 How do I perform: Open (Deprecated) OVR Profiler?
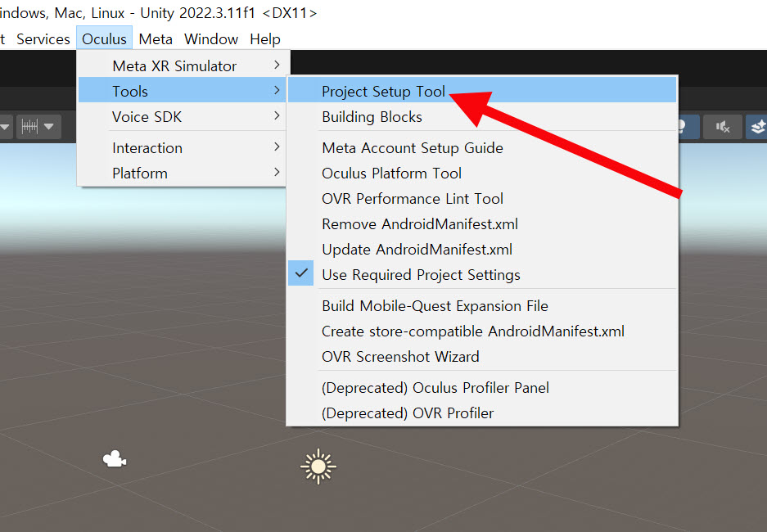tap(482, 413)
